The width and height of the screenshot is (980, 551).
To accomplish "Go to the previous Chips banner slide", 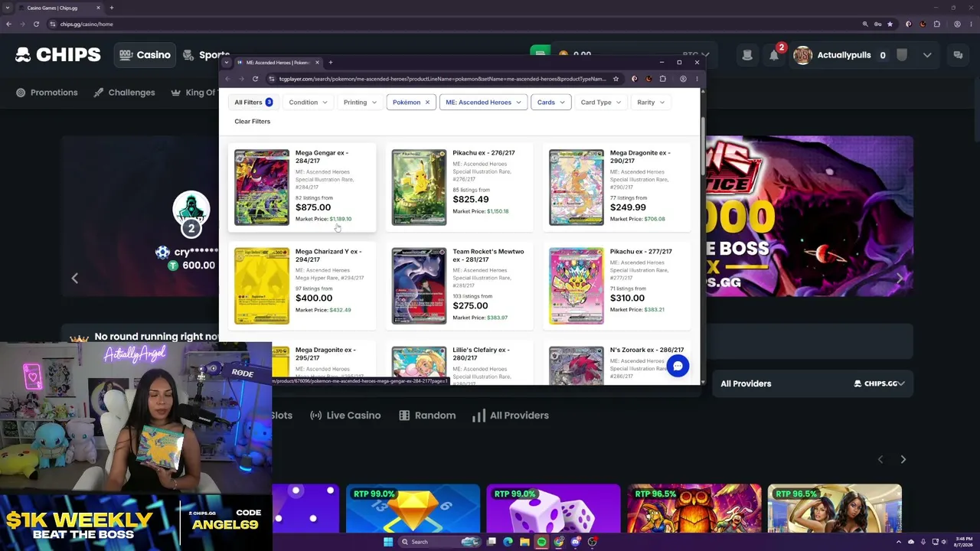I will pyautogui.click(x=74, y=278).
